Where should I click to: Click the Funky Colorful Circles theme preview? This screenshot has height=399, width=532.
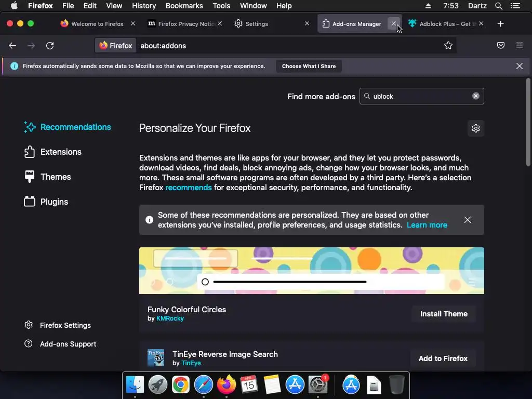point(312,270)
